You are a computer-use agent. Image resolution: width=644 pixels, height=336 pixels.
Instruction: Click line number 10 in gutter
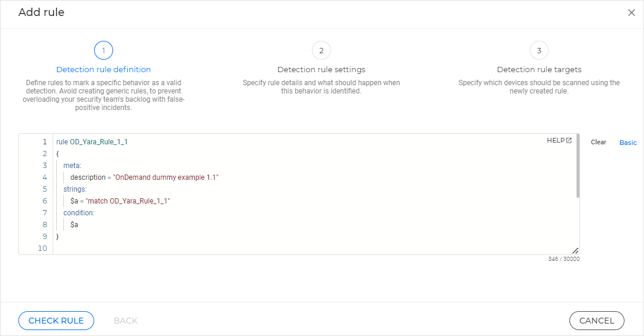[x=42, y=248]
